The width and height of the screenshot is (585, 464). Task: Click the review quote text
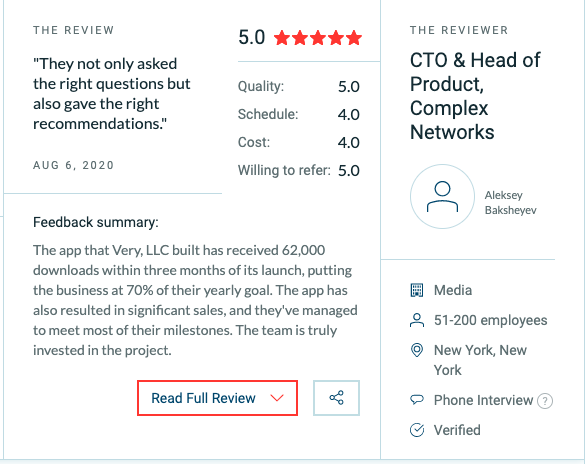click(x=112, y=94)
